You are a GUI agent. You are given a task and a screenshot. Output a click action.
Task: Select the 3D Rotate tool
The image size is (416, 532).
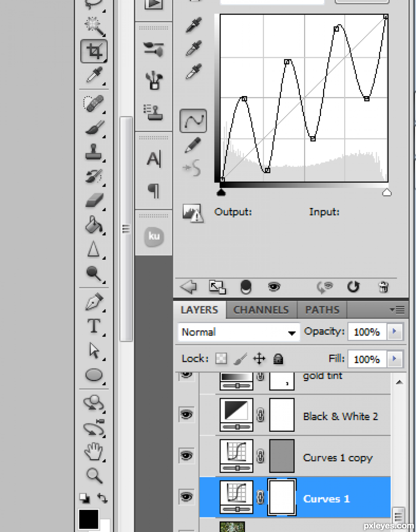coord(94,403)
